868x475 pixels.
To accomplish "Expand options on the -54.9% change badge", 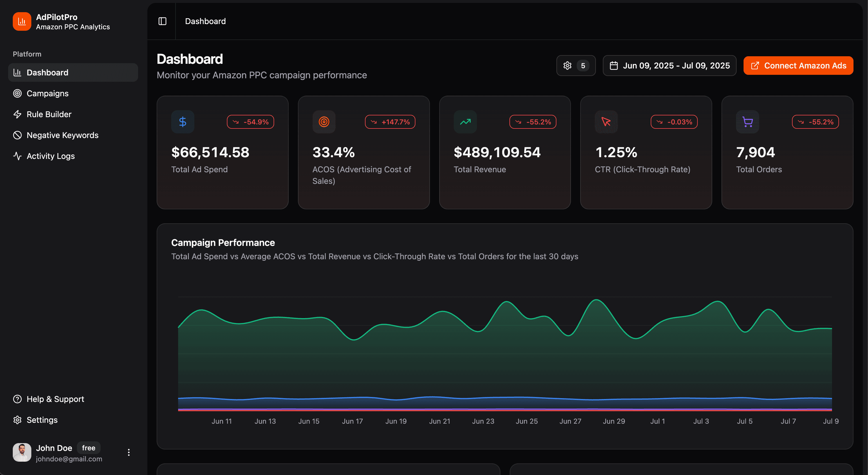I will pyautogui.click(x=250, y=122).
